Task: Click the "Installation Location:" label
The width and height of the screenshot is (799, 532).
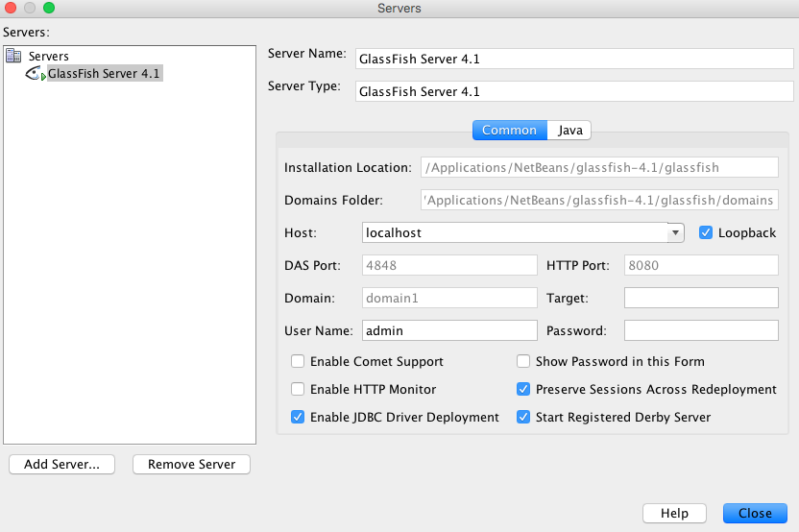Action: [348, 168]
